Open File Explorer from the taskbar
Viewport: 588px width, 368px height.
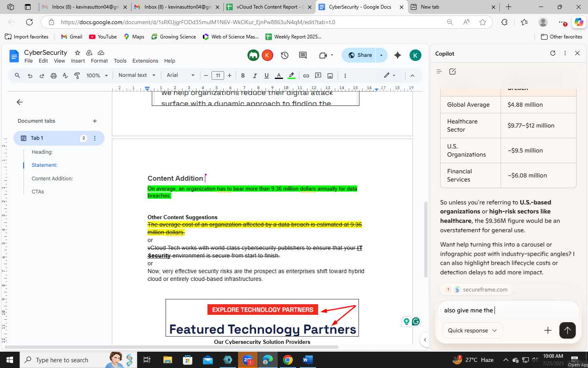click(168, 360)
